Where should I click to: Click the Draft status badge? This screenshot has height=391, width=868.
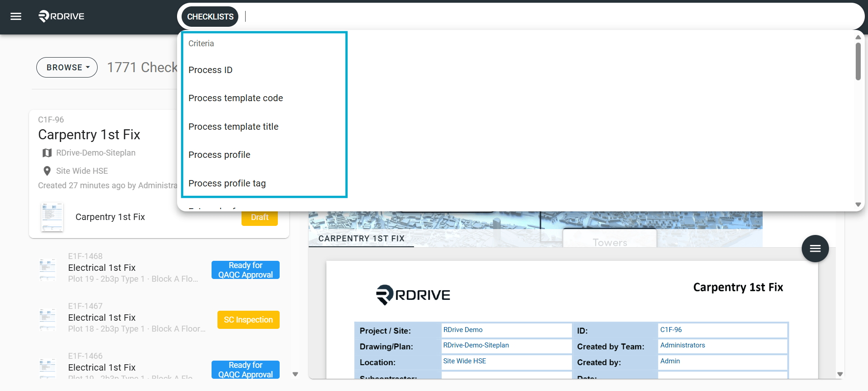pyautogui.click(x=260, y=217)
